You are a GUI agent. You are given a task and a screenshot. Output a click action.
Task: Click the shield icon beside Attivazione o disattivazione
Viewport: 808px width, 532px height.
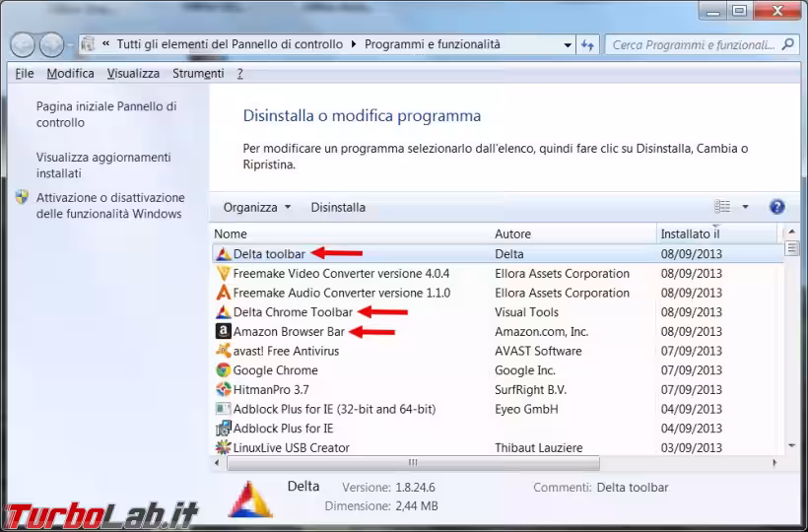tap(22, 197)
